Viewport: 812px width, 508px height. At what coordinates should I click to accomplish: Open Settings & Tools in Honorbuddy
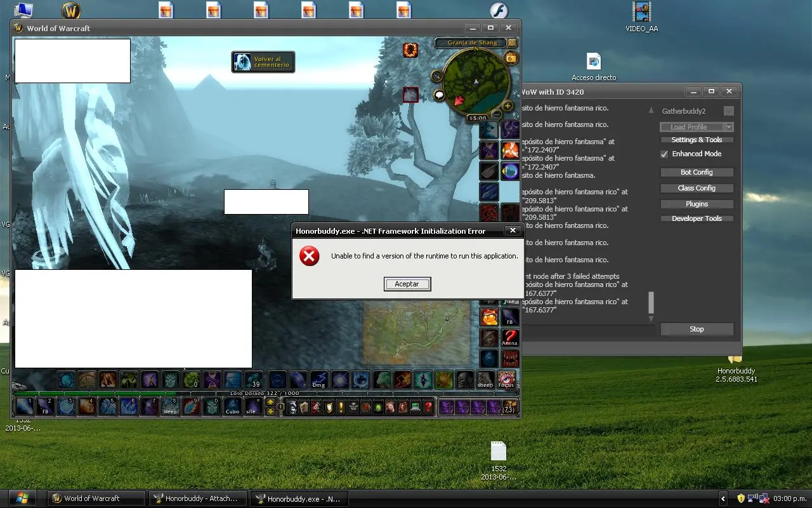click(x=697, y=140)
